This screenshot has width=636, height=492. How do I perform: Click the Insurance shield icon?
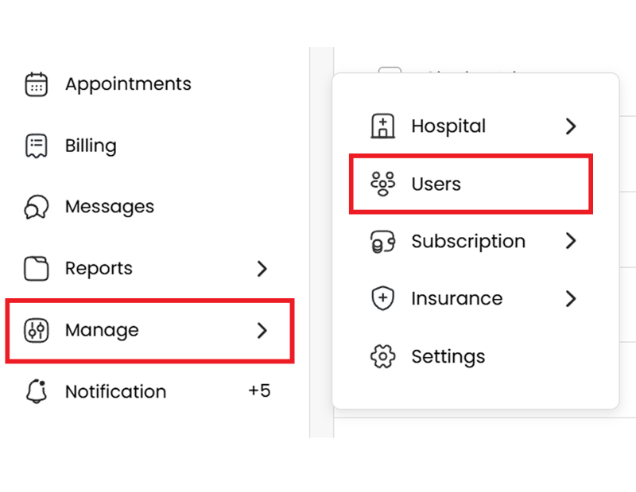(x=383, y=299)
